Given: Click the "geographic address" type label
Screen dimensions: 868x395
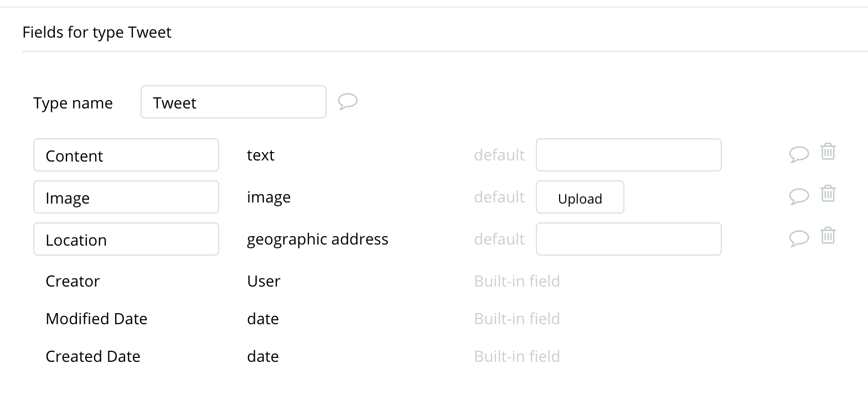Looking at the screenshot, I should click(x=317, y=240).
